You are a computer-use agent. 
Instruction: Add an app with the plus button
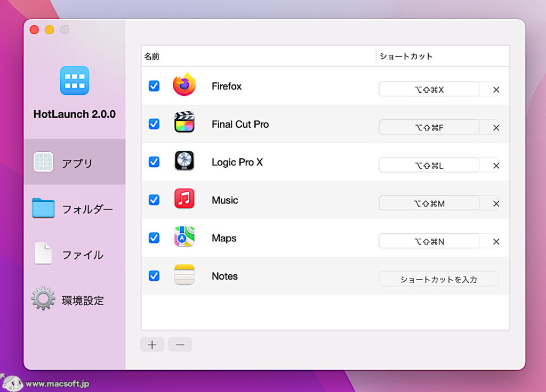click(152, 345)
